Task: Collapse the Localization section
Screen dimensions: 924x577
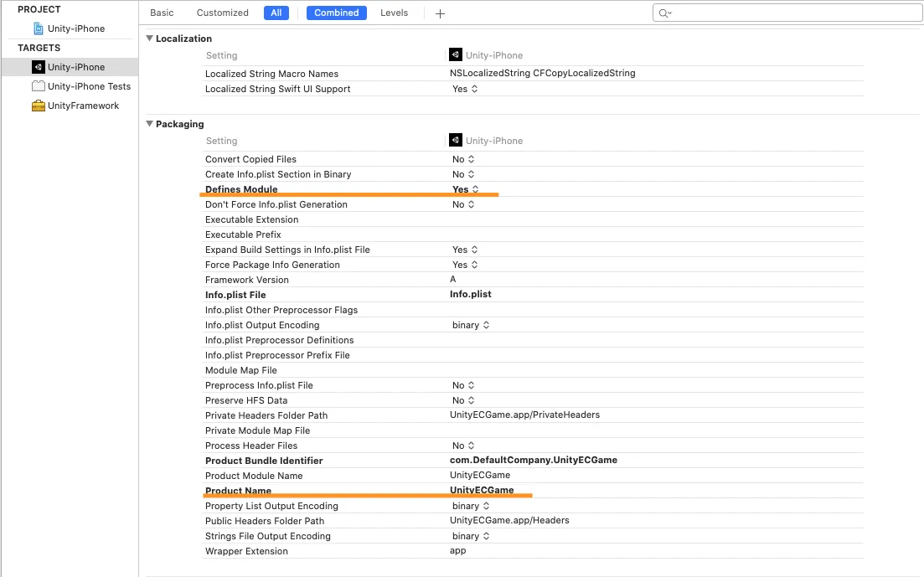Action: click(150, 39)
